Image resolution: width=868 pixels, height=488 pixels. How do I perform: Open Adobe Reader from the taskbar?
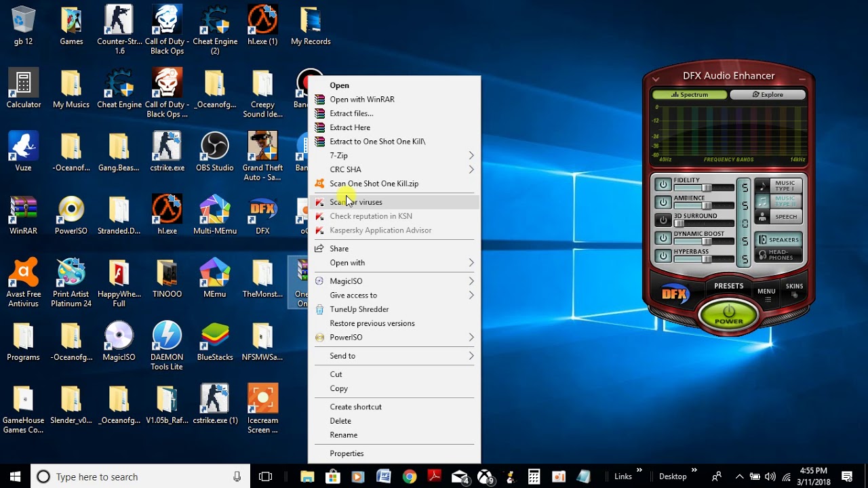click(435, 476)
